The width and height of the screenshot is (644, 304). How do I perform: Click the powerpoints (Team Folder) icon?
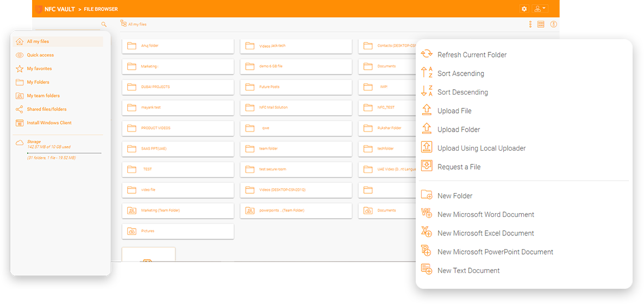pos(249,210)
